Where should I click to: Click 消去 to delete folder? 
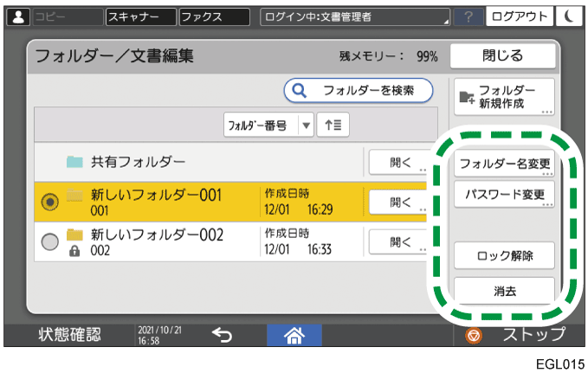point(504,291)
